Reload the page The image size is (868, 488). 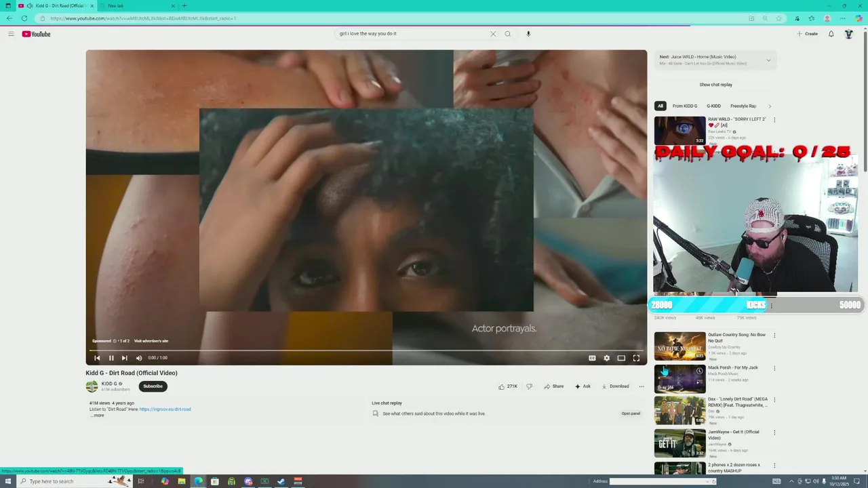24,18
